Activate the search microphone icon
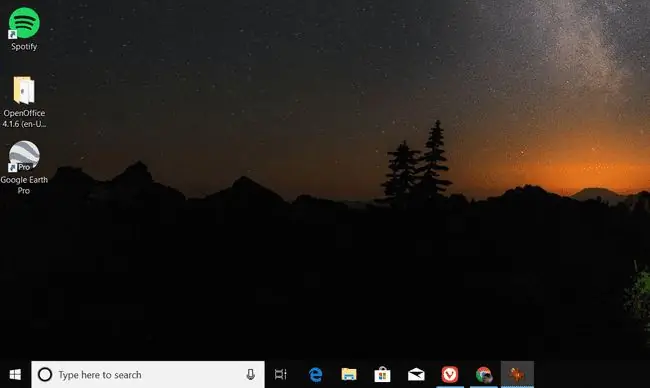Screen dimensions: 650x388 point(250,375)
